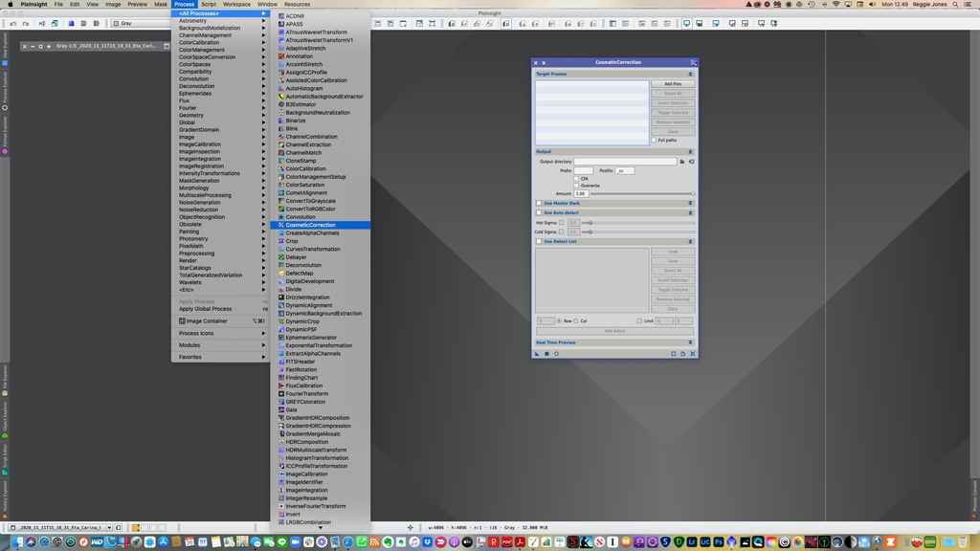Tick the Overwrite checkbox

[576, 186]
